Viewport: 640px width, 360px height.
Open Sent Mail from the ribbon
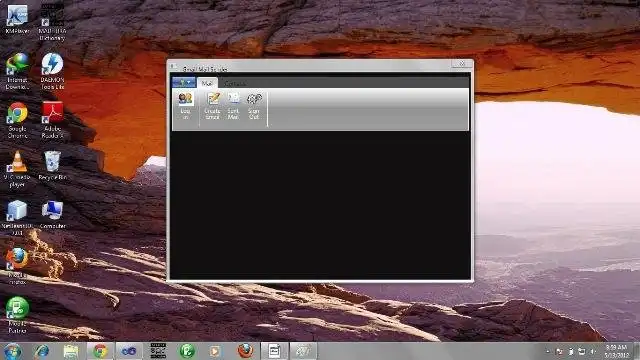click(233, 106)
